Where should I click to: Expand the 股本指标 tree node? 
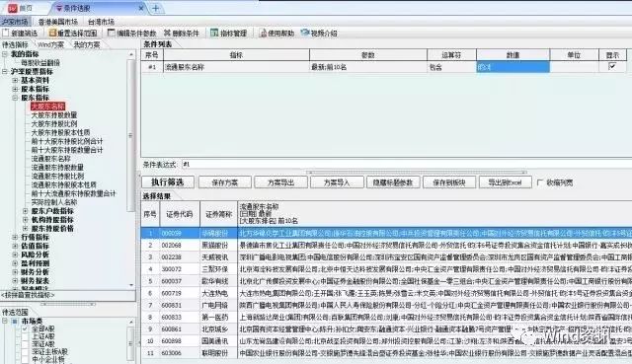[15, 89]
